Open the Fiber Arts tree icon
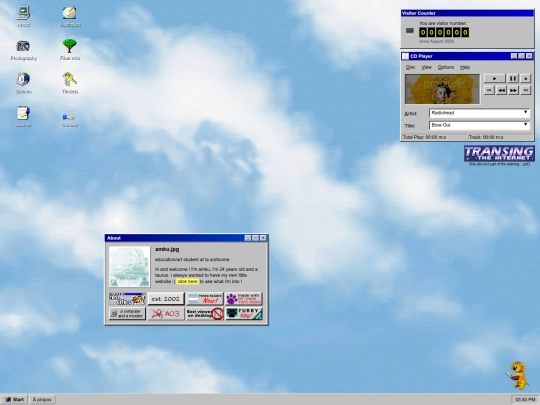 click(70, 50)
